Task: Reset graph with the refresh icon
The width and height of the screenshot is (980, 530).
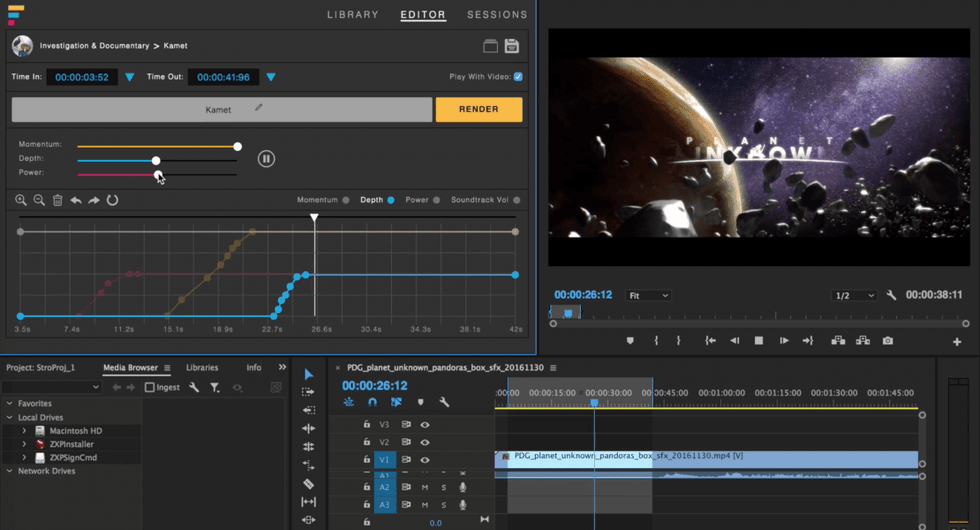Action: 112,200
